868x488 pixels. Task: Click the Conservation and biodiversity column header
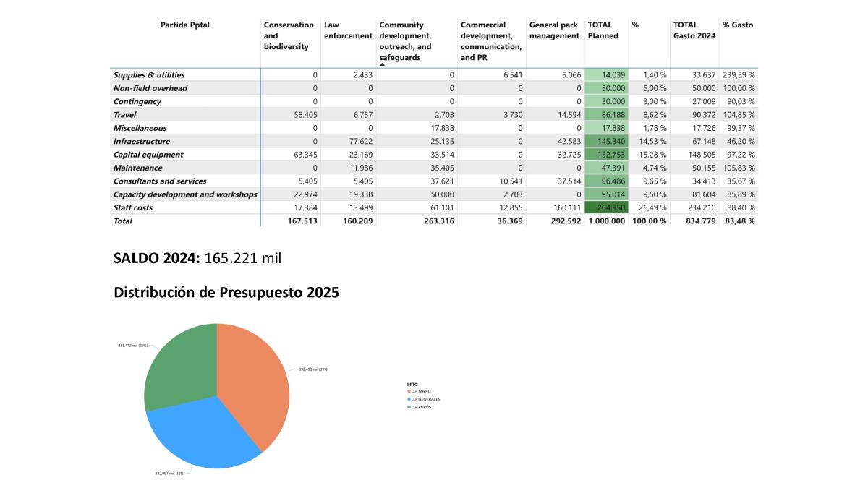click(289, 35)
